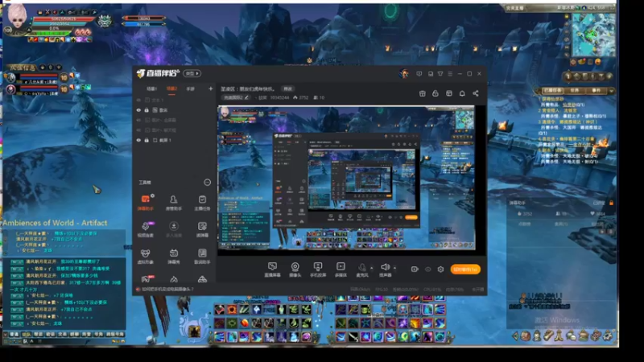Open the 主播任务 streamer tasks tool
The width and height of the screenshot is (644, 362).
point(202,203)
